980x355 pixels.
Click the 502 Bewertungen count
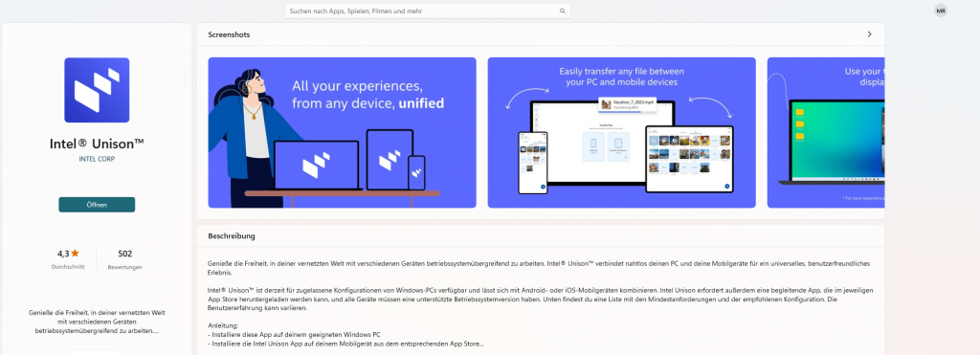pyautogui.click(x=125, y=254)
